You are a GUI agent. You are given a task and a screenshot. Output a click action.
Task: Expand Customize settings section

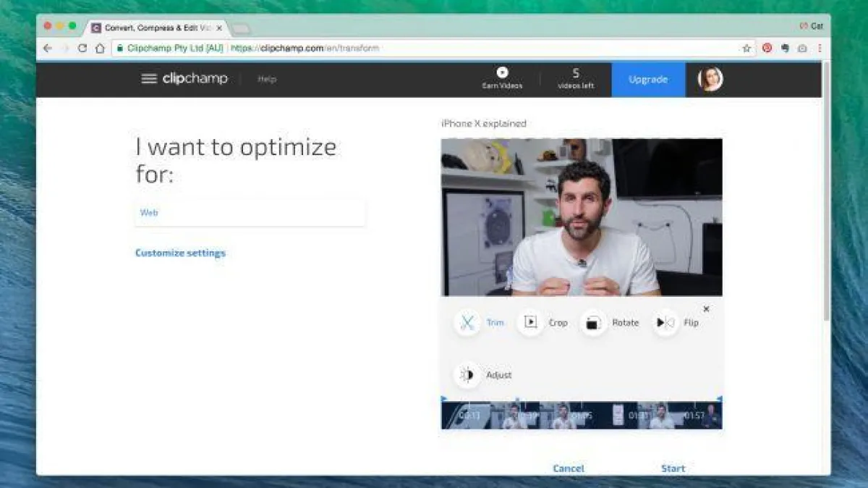point(180,253)
